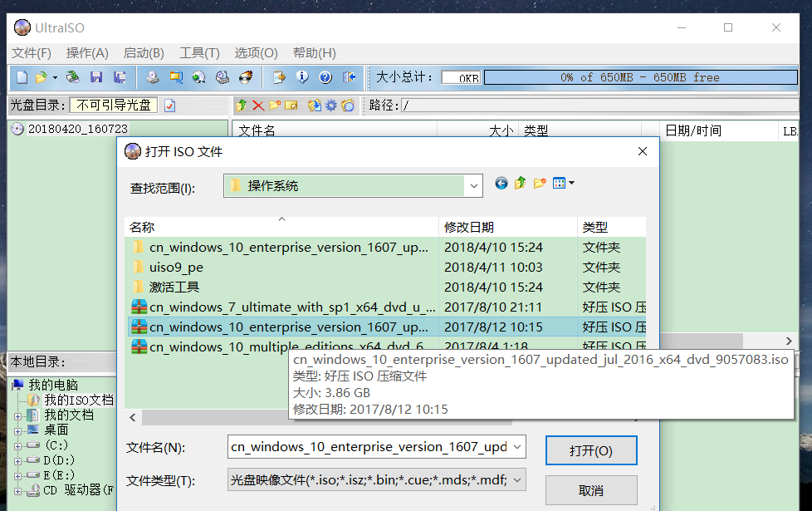Open the 启动(B) menu
812x511 pixels.
144,53
